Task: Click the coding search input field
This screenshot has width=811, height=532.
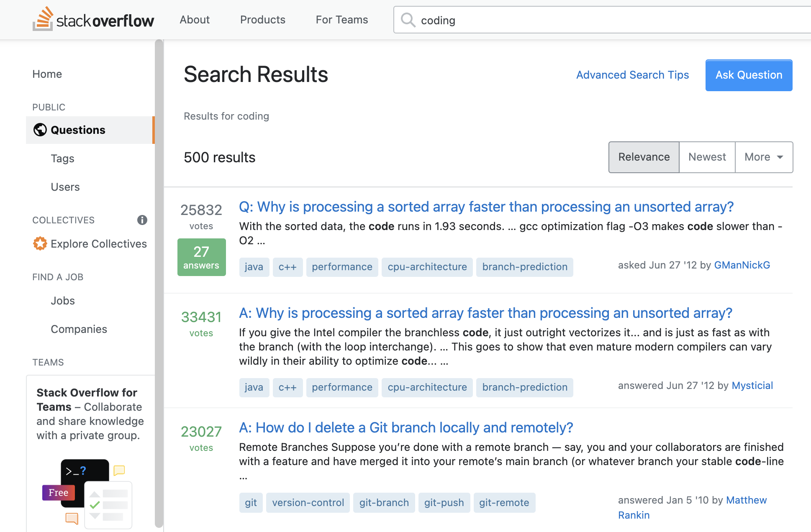Action: pyautogui.click(x=602, y=20)
